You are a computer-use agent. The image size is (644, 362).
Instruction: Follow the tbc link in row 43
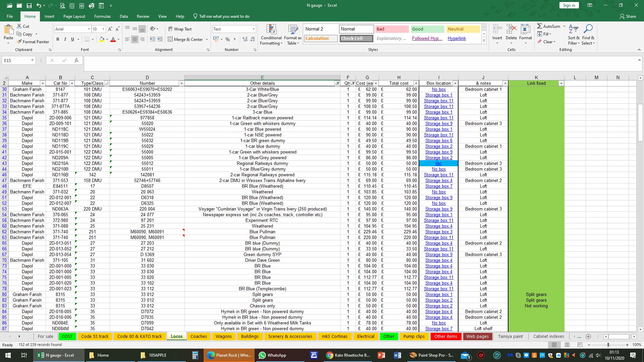[438, 163]
